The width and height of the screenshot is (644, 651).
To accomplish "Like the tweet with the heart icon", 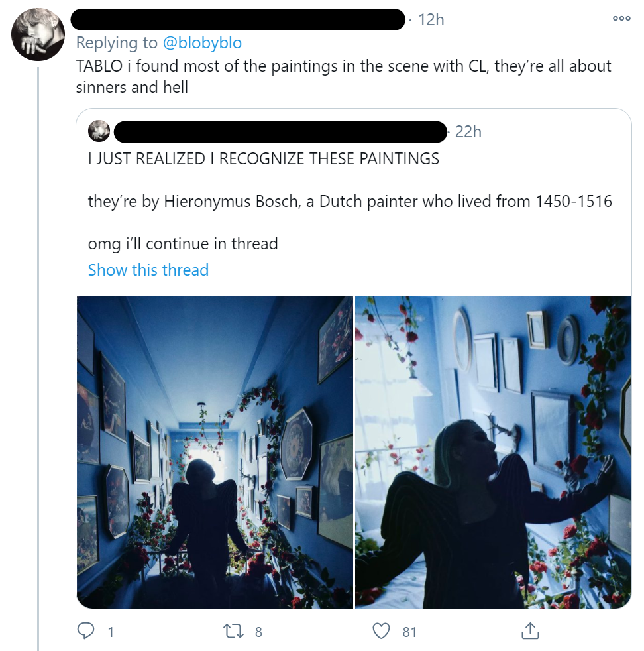I will point(381,631).
